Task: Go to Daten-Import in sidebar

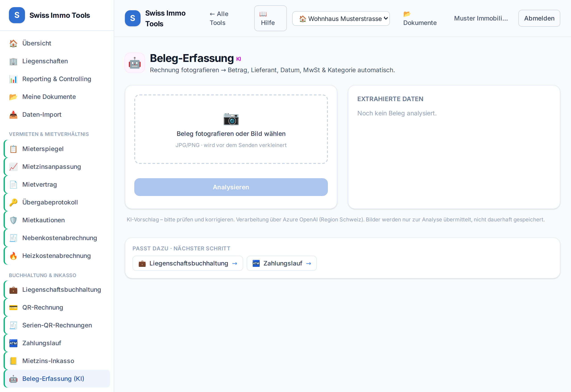Action: (57, 114)
